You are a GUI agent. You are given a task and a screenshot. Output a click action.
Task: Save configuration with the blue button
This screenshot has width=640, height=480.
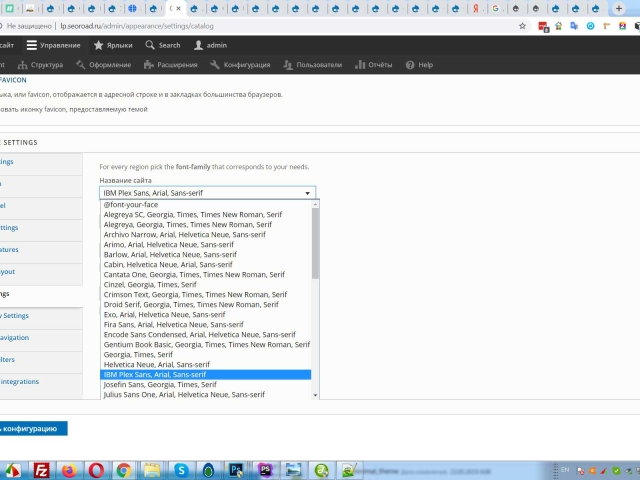click(34, 428)
